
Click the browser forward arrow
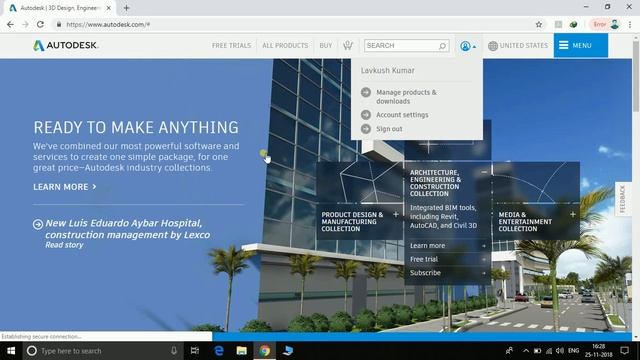click(x=25, y=24)
